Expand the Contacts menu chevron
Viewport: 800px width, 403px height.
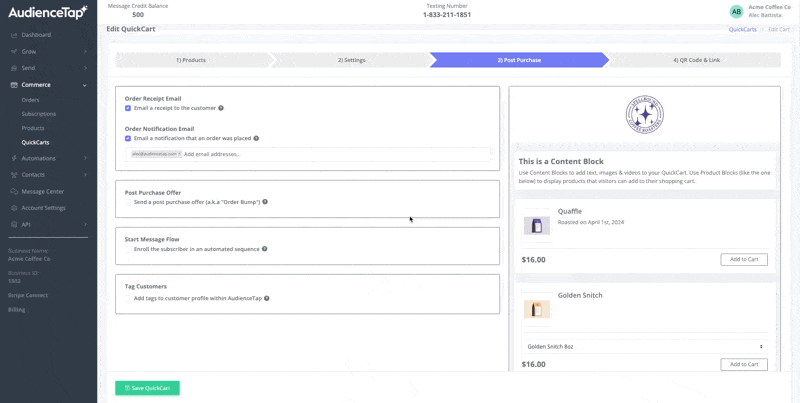85,175
